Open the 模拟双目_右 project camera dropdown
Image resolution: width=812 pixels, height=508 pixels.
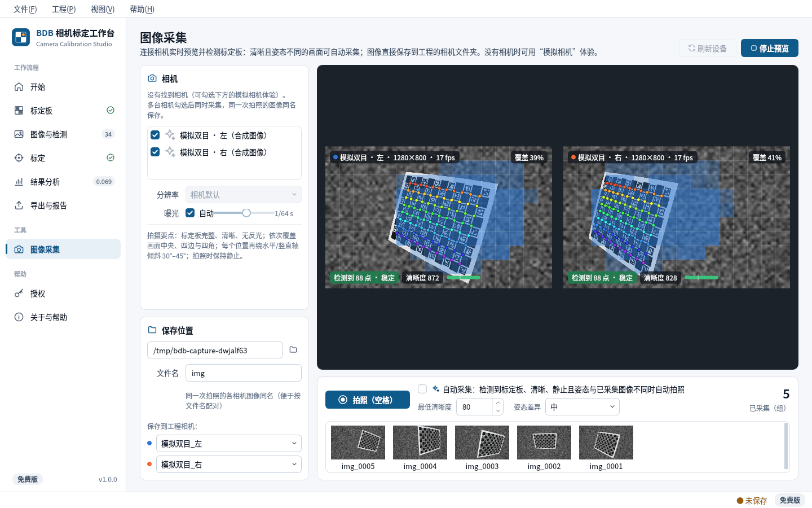coord(229,465)
